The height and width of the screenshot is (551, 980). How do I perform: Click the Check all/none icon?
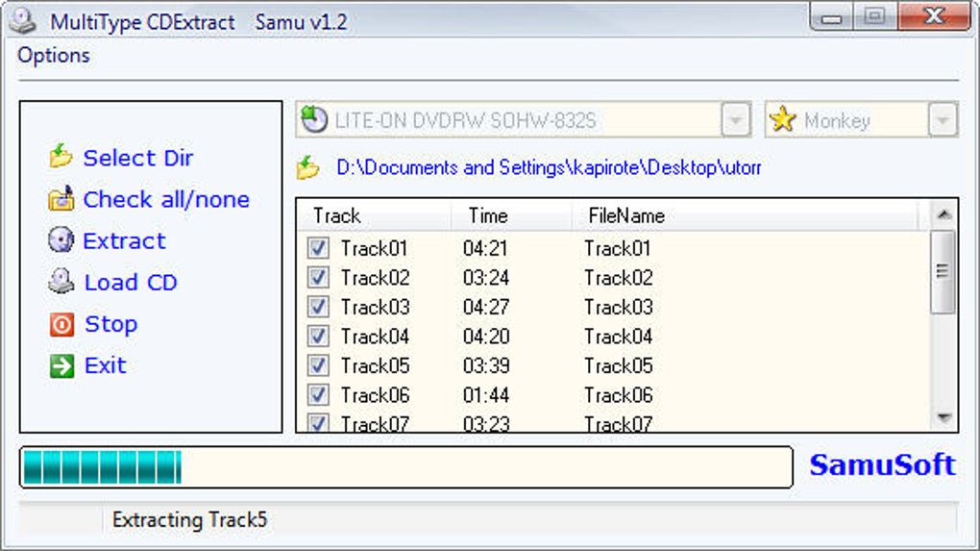click(x=61, y=199)
